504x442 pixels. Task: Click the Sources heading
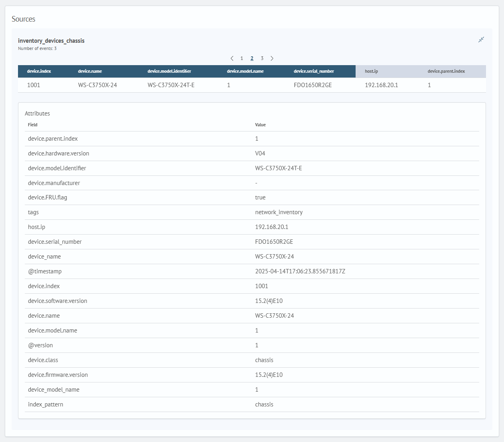click(x=24, y=19)
